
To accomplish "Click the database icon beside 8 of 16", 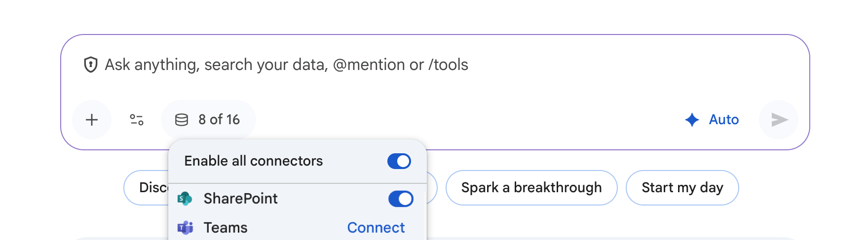I will click(182, 120).
